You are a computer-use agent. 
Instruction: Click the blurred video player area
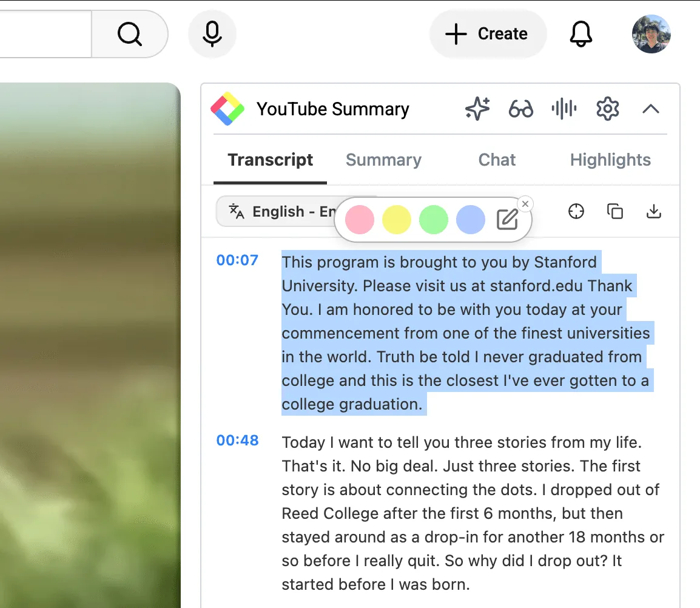coord(90,345)
